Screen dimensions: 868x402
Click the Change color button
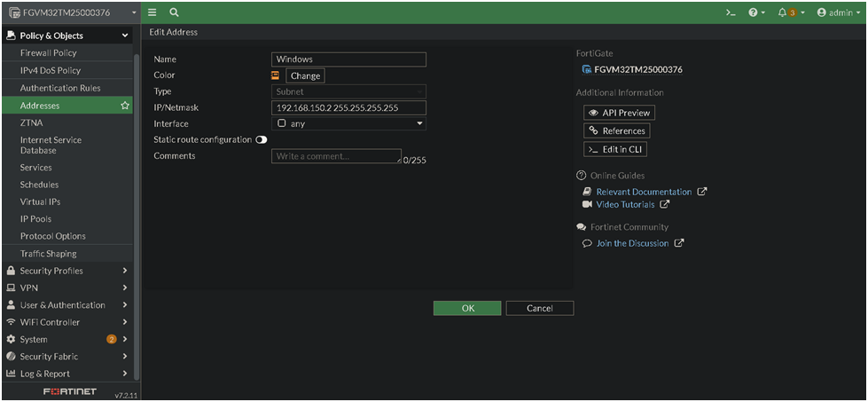(306, 75)
